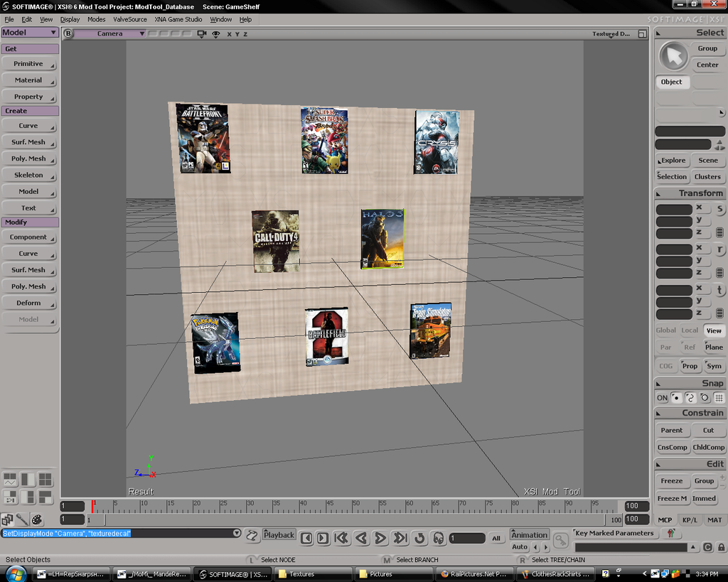Click the red playhead at frame 1
Image resolution: width=728 pixels, height=582 pixels.
click(93, 507)
